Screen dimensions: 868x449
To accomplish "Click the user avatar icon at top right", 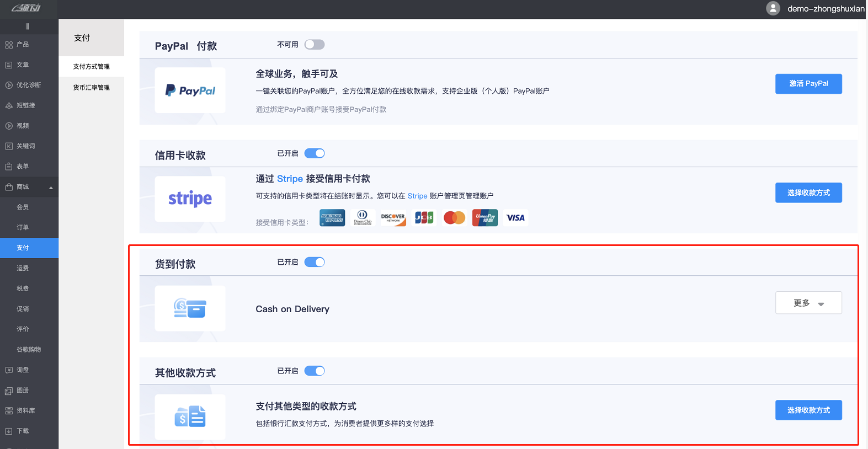I will tap(773, 8).
